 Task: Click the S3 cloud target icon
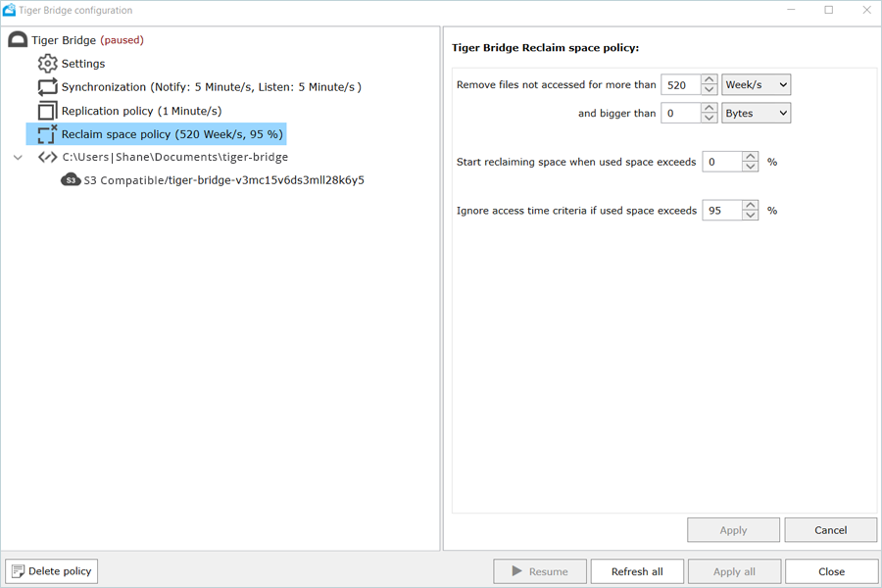coord(71,180)
